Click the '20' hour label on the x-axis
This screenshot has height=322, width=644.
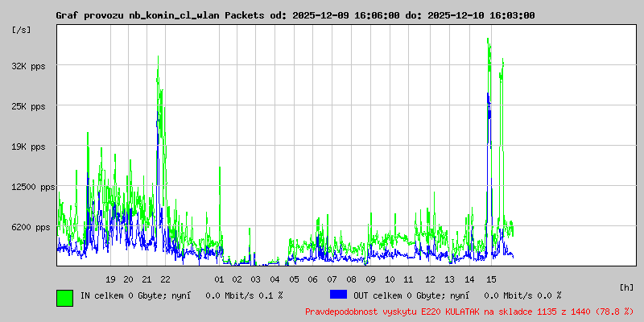point(129,279)
